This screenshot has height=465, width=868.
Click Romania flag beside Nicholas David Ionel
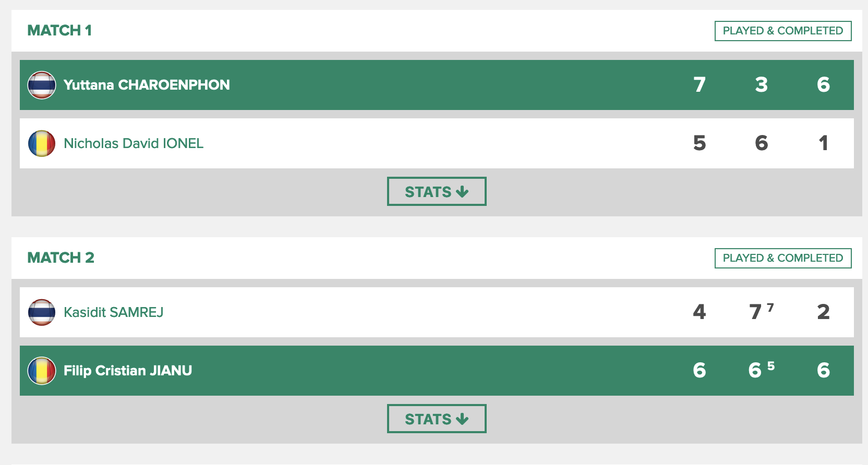[x=42, y=143]
